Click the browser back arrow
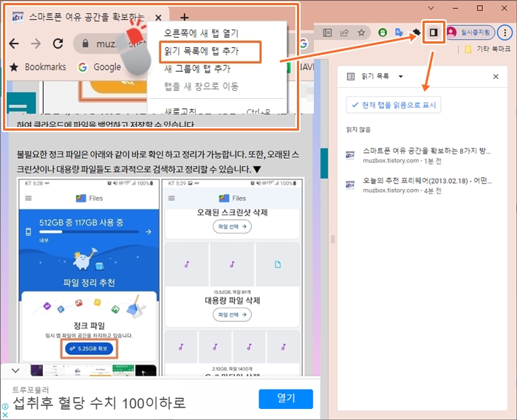 point(14,43)
